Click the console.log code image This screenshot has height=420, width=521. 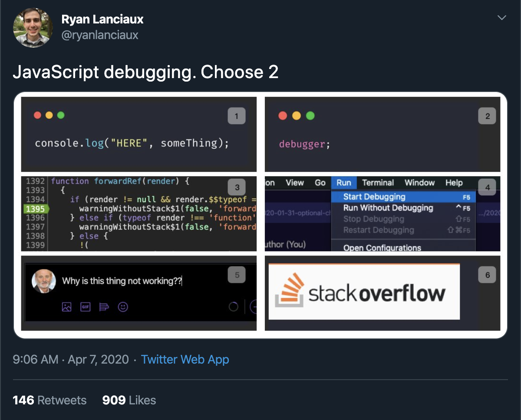coord(139,134)
